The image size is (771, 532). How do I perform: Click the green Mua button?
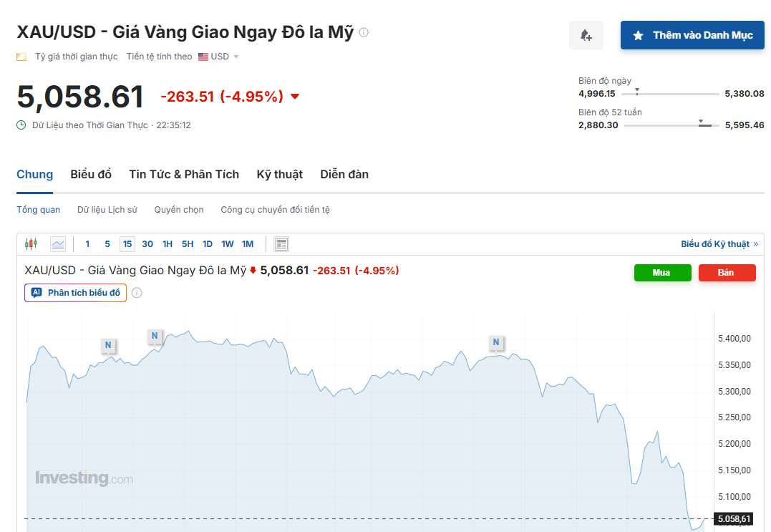[x=662, y=273]
